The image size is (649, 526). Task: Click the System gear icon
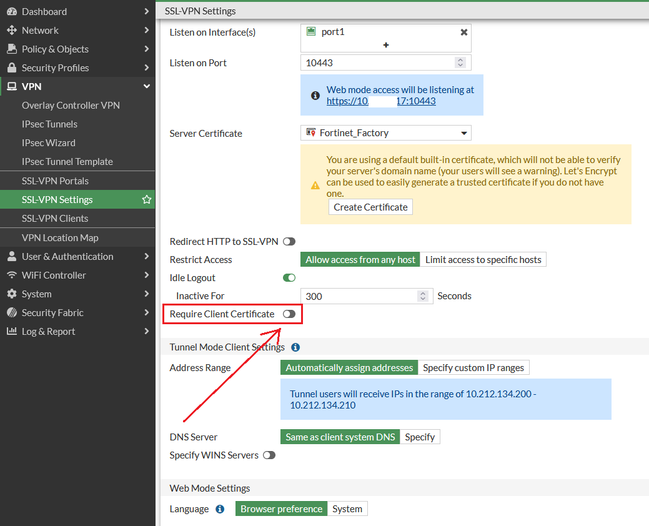pos(12,294)
